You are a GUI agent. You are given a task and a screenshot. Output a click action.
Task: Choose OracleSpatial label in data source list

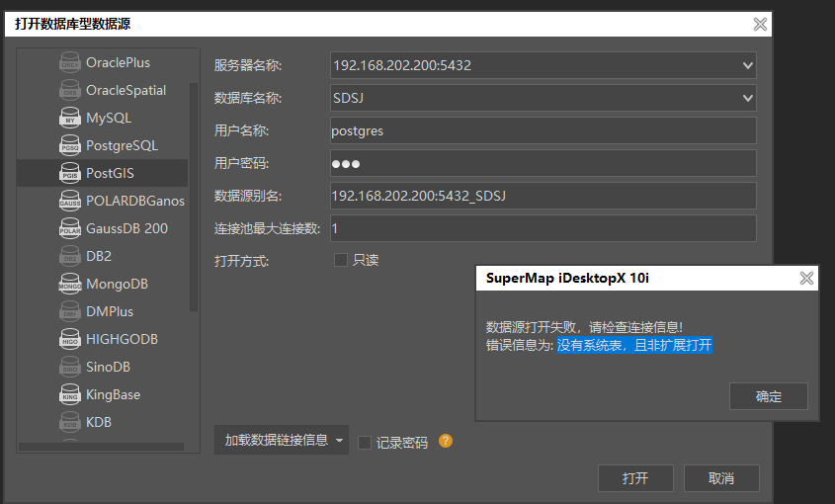tap(126, 90)
